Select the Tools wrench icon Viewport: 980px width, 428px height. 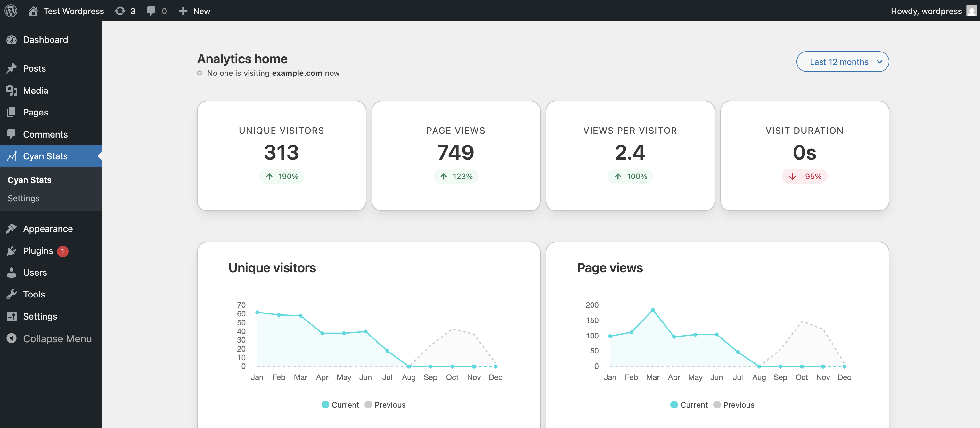point(12,294)
